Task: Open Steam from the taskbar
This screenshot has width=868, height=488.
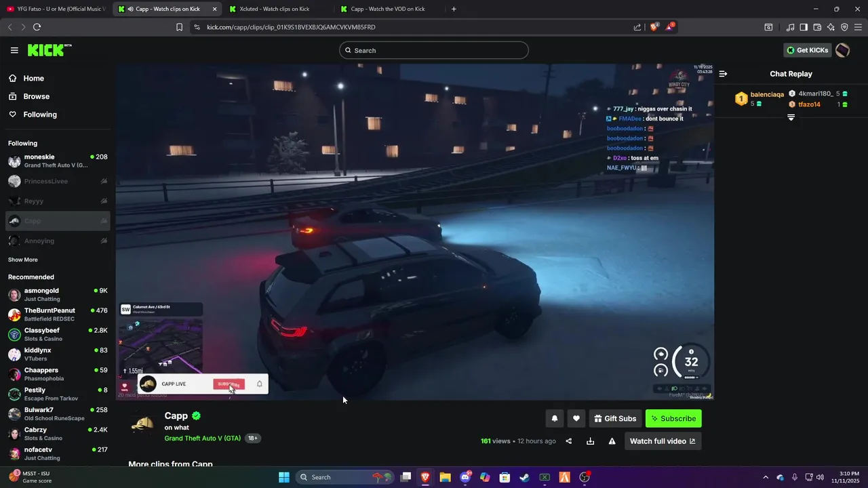Action: 524,477
